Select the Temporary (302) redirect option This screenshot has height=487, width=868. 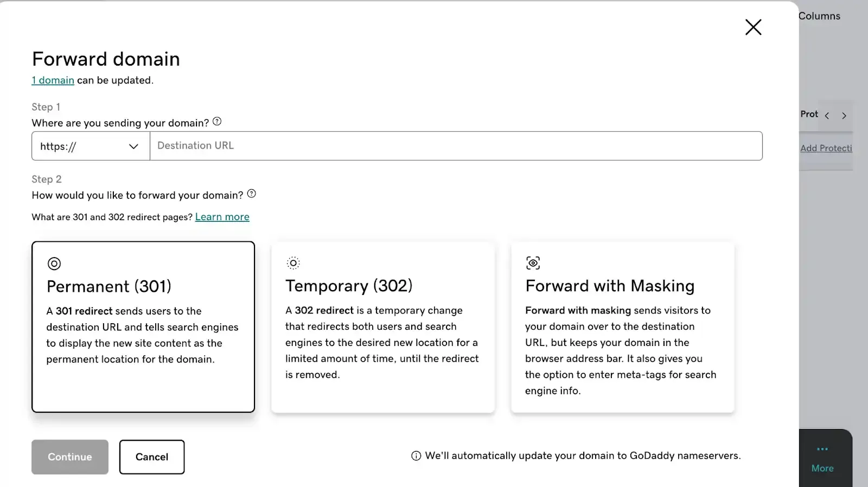(x=382, y=326)
